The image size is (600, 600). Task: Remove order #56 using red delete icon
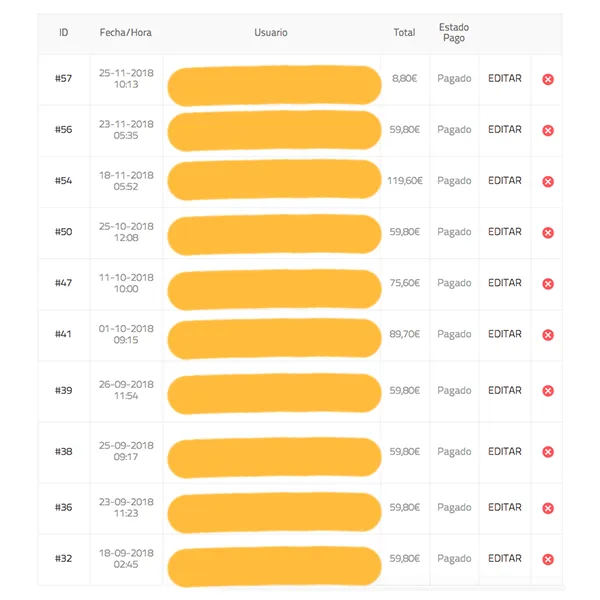[548, 130]
